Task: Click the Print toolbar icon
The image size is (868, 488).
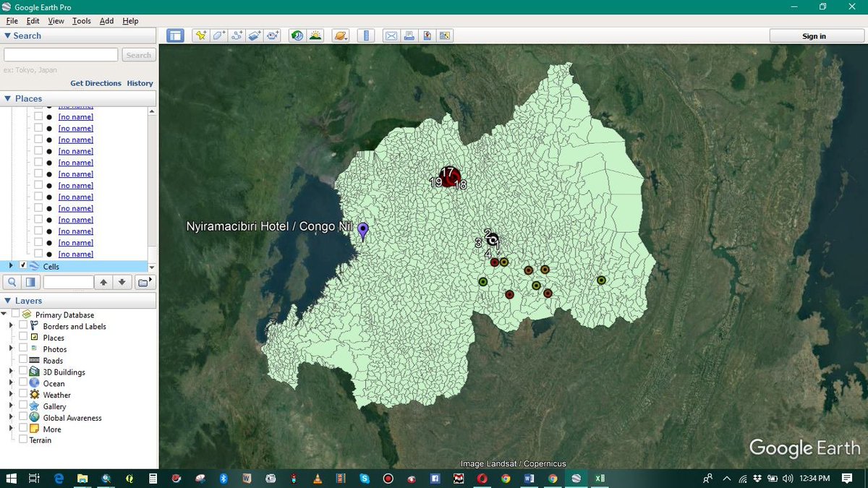Action: pyautogui.click(x=409, y=35)
